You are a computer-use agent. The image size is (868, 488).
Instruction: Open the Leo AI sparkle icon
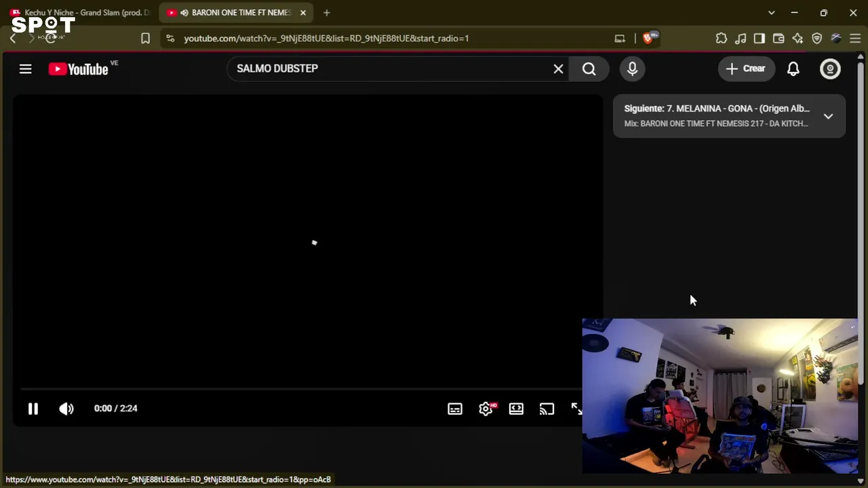coord(797,39)
